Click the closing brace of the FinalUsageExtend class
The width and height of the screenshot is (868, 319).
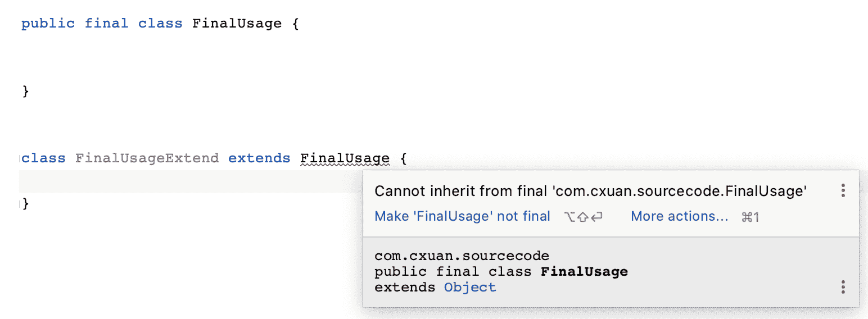25,203
